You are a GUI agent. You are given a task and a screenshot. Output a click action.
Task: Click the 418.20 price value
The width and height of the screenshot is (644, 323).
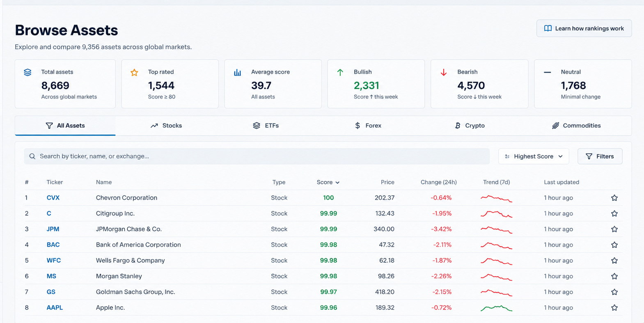[x=385, y=292]
